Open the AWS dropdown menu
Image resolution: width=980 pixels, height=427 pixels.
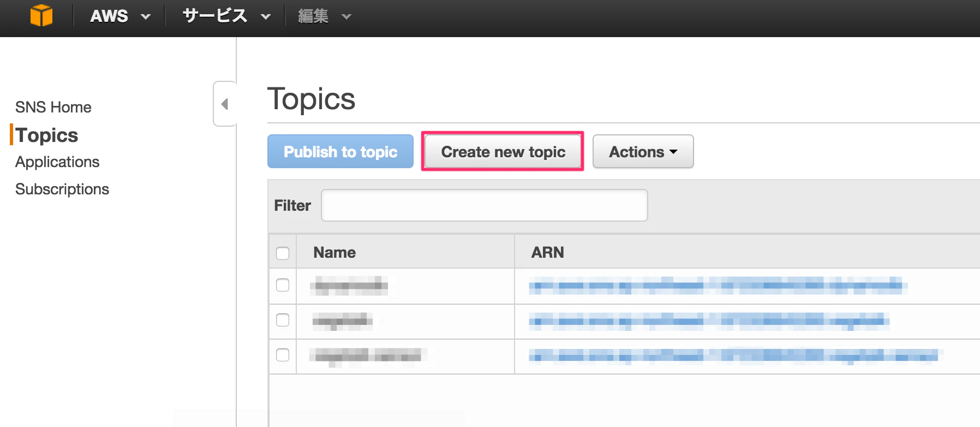tap(120, 16)
